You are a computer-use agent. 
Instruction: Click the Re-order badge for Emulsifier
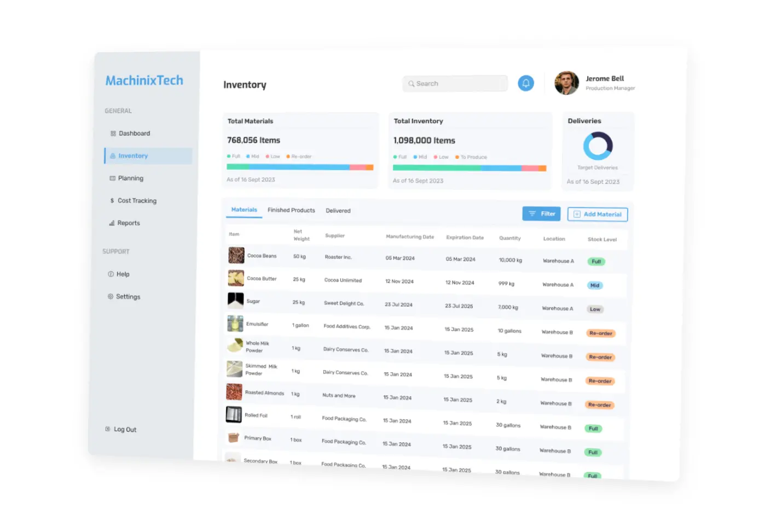click(x=601, y=333)
